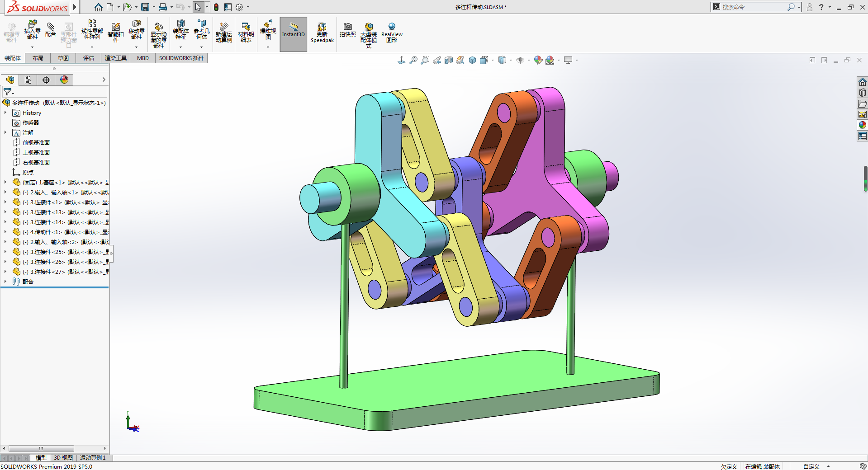Click the Zoom to Fit icon
The width and height of the screenshot is (868, 470).
tap(413, 60)
